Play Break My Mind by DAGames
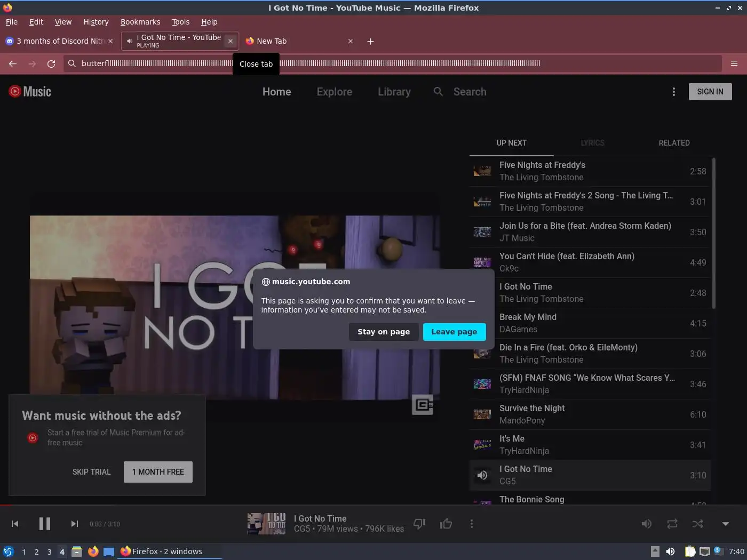747x560 pixels. (x=590, y=323)
